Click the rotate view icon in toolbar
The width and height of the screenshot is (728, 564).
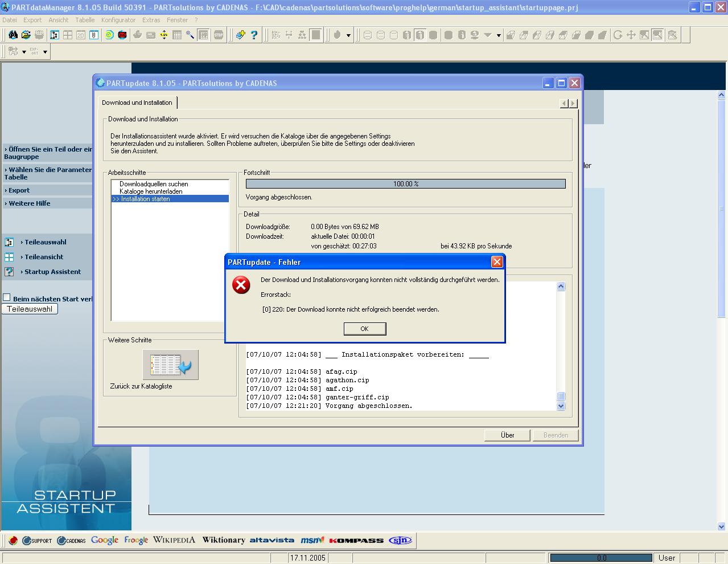pos(618,35)
